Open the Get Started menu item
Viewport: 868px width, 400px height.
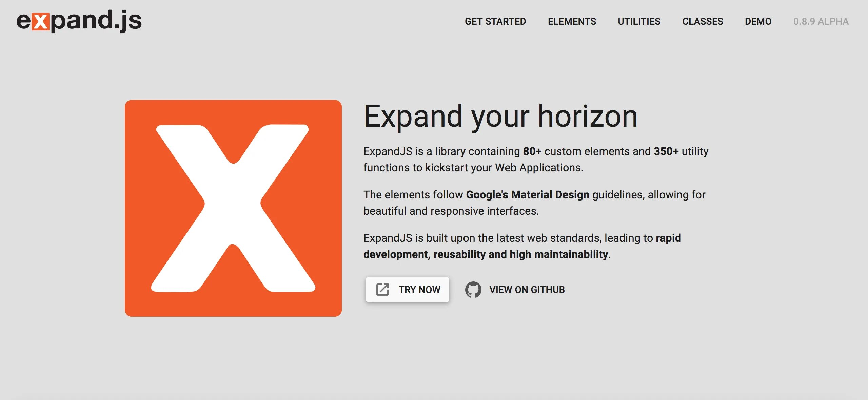tap(495, 21)
